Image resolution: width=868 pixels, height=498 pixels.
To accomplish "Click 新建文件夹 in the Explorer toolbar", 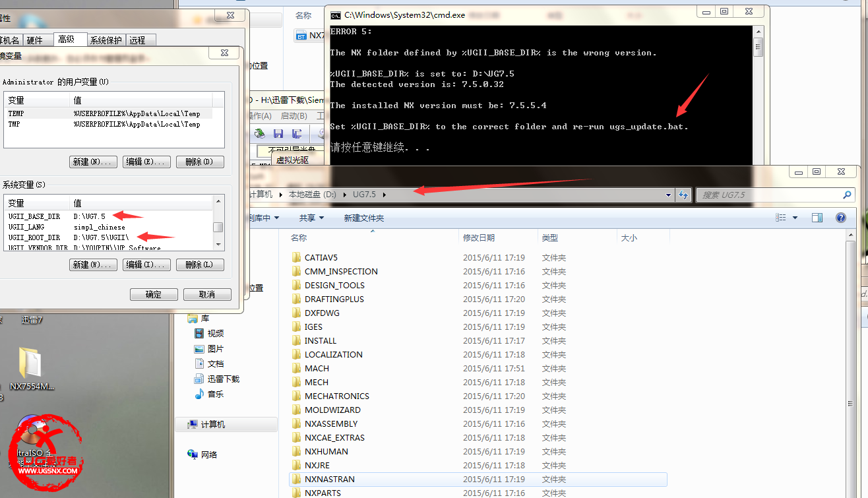I will click(x=364, y=218).
